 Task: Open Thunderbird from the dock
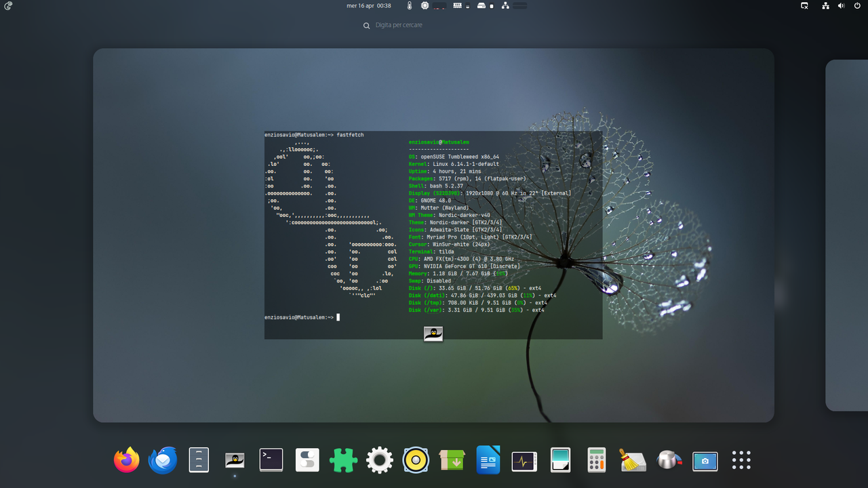pyautogui.click(x=163, y=460)
